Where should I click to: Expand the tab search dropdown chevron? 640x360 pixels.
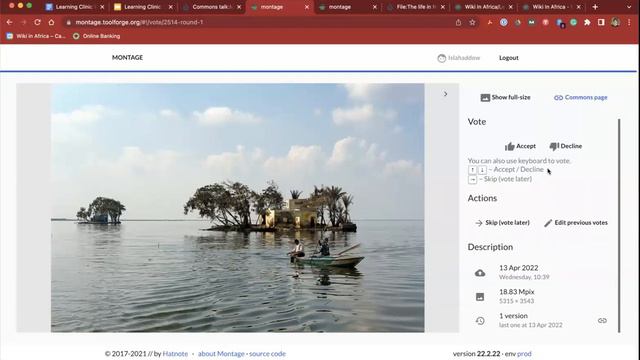pos(629,7)
